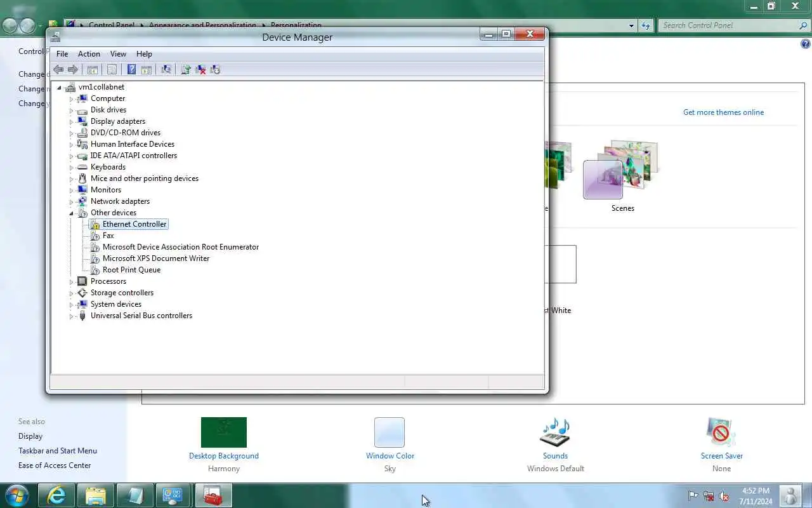This screenshot has width=812, height=508.
Task: Select the Ethernet Controller warning icon
Action: tap(95, 224)
